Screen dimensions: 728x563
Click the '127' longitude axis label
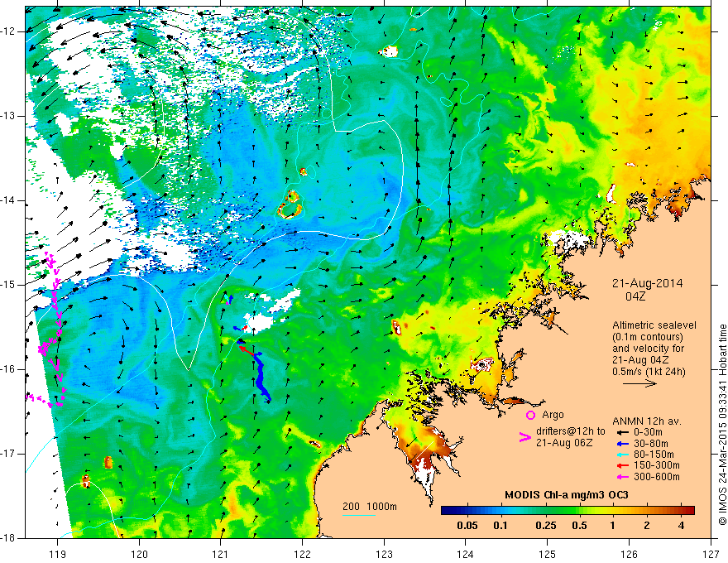[x=711, y=554]
